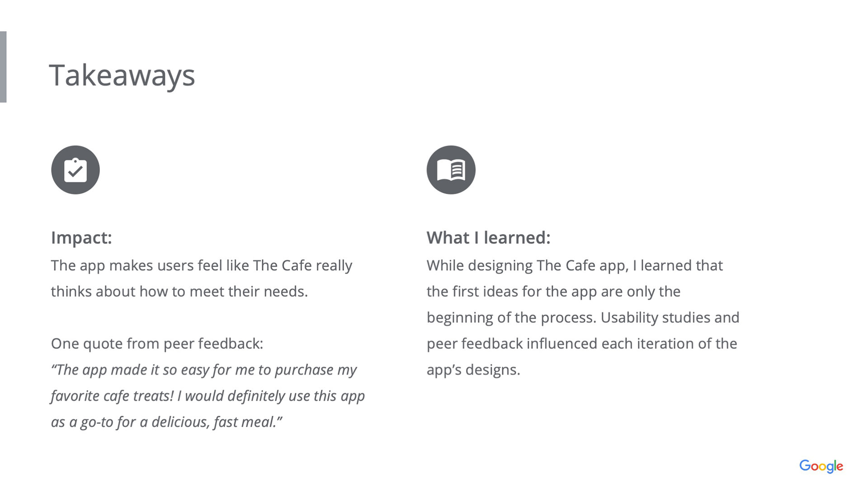This screenshot has width=868, height=488.
Task: Click "the first ideas for the app" line
Action: pos(553,291)
